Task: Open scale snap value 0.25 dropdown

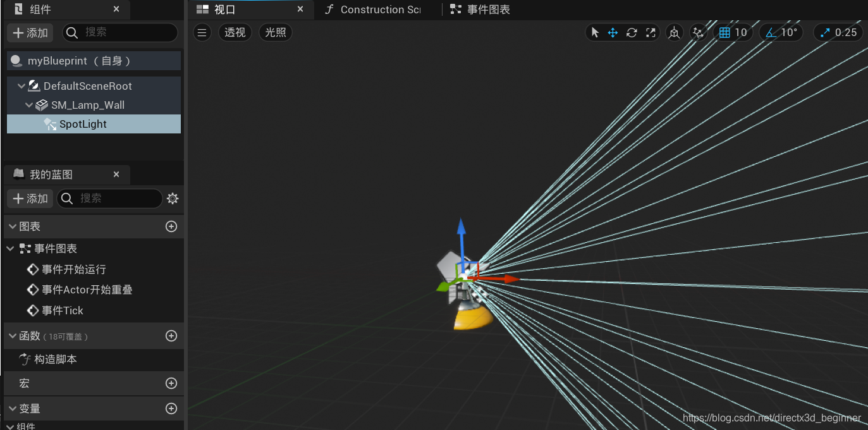Action: [846, 33]
